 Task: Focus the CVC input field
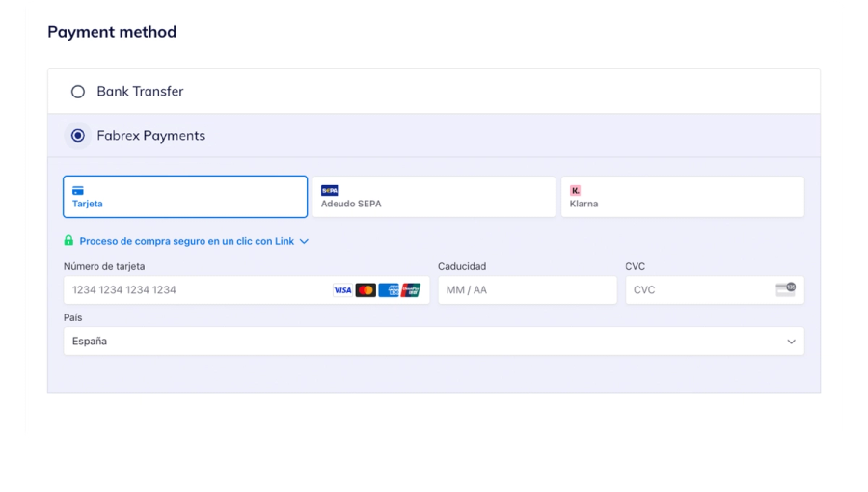[715, 290]
